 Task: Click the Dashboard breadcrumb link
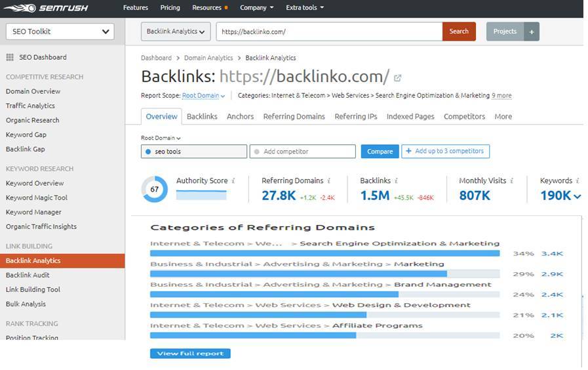click(x=156, y=58)
